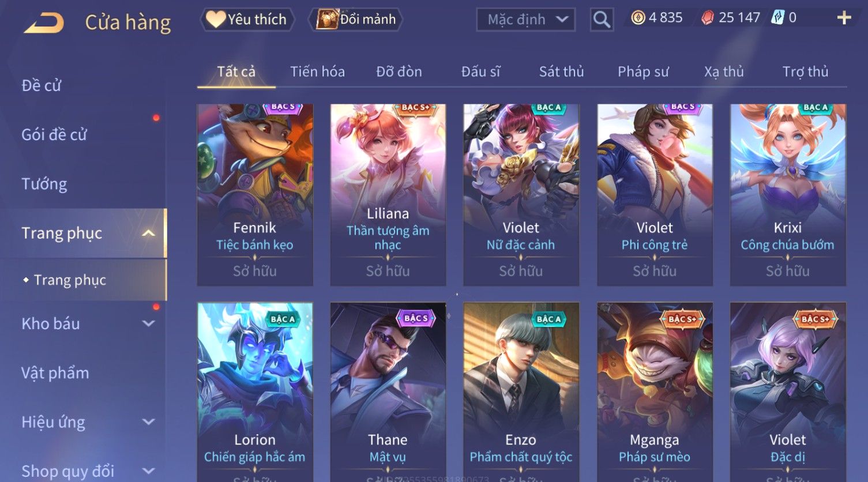This screenshot has width=868, height=482.
Task: Switch to the Sát thủ tab
Action: tap(561, 71)
